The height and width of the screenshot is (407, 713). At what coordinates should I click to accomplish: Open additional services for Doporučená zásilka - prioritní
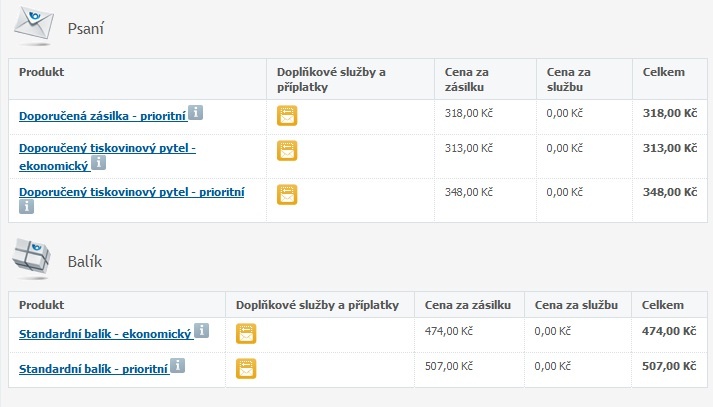[287, 116]
